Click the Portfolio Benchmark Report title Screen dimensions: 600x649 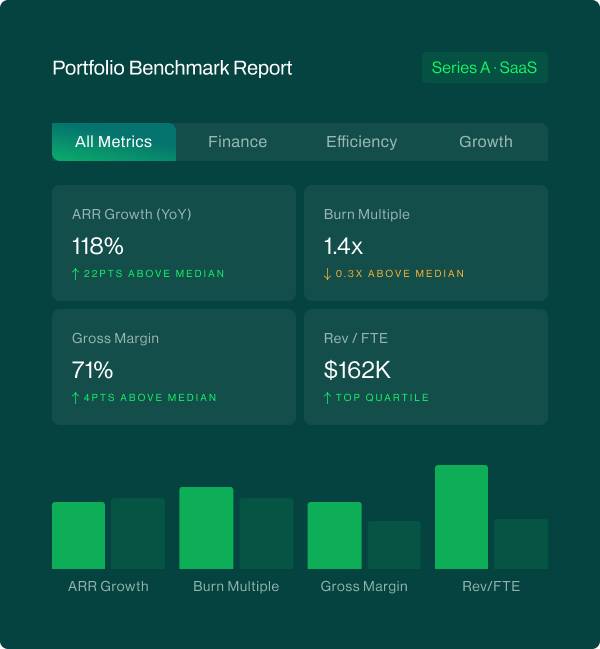coord(172,68)
